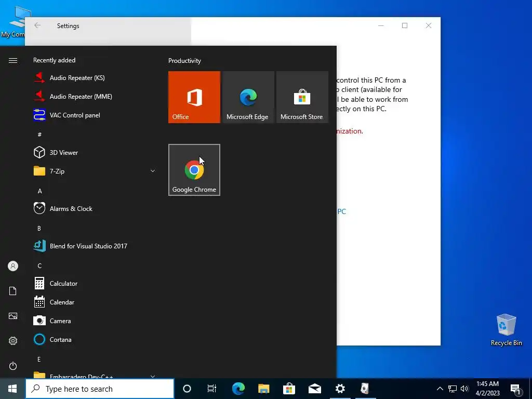Click the Office tile
Screen dimensions: 532x399
(x=194, y=97)
